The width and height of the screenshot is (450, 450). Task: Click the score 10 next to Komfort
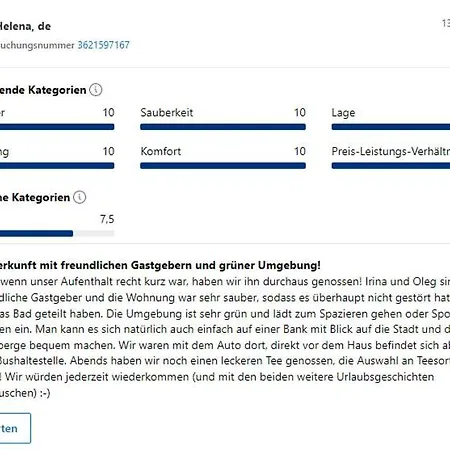[x=300, y=151]
